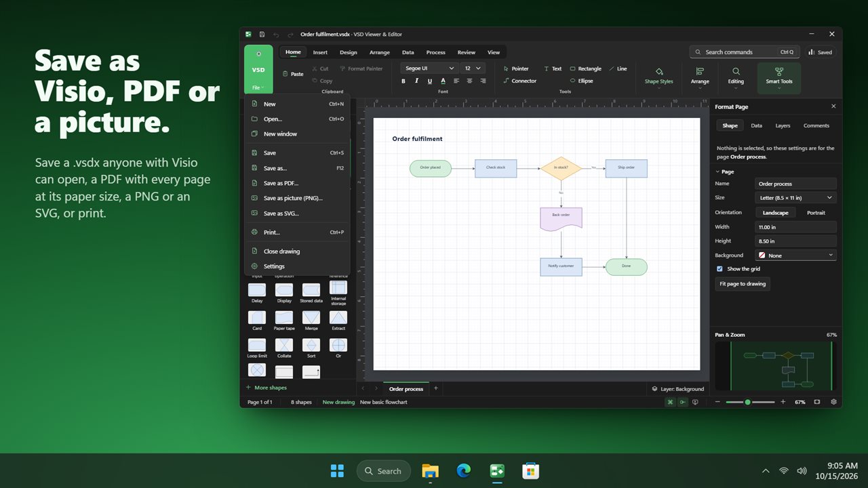868x488 pixels.
Task: Select the Extract shape
Action: click(x=338, y=321)
